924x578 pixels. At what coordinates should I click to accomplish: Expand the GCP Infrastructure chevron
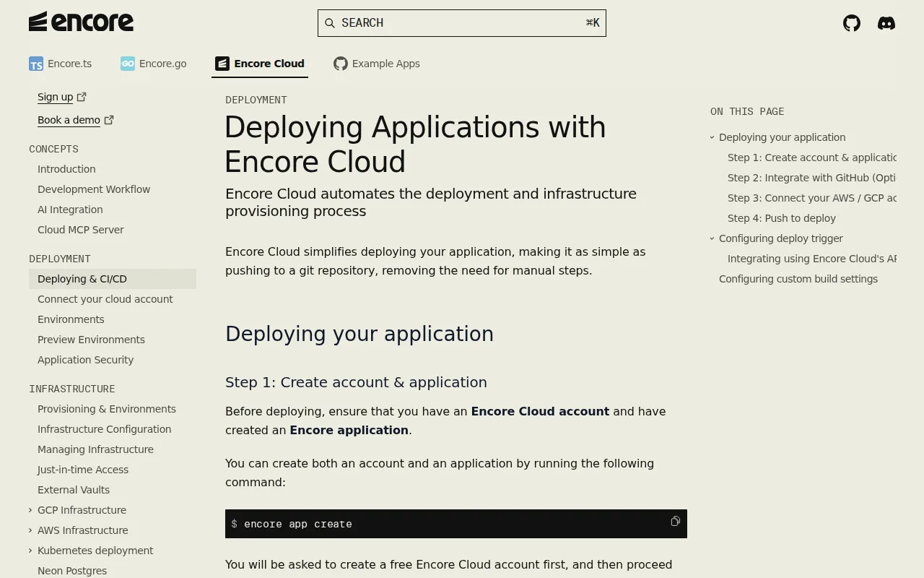pyautogui.click(x=30, y=510)
